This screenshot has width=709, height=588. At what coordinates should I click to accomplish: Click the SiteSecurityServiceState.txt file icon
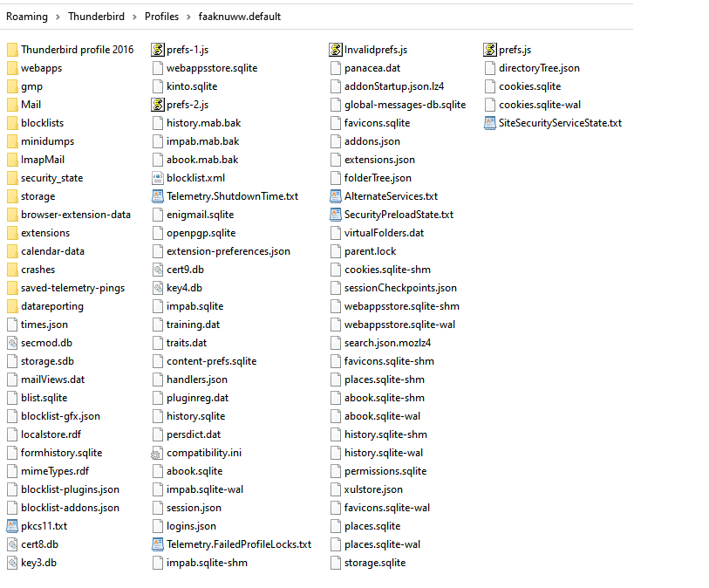pos(490,123)
